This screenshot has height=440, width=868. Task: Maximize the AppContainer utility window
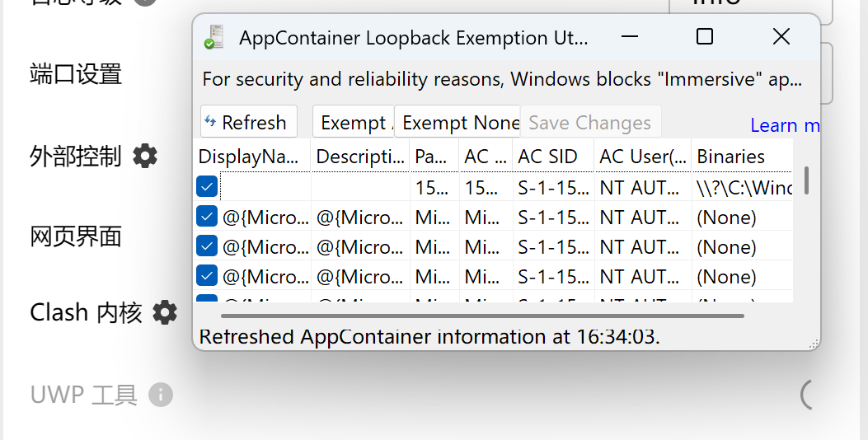coord(704,36)
